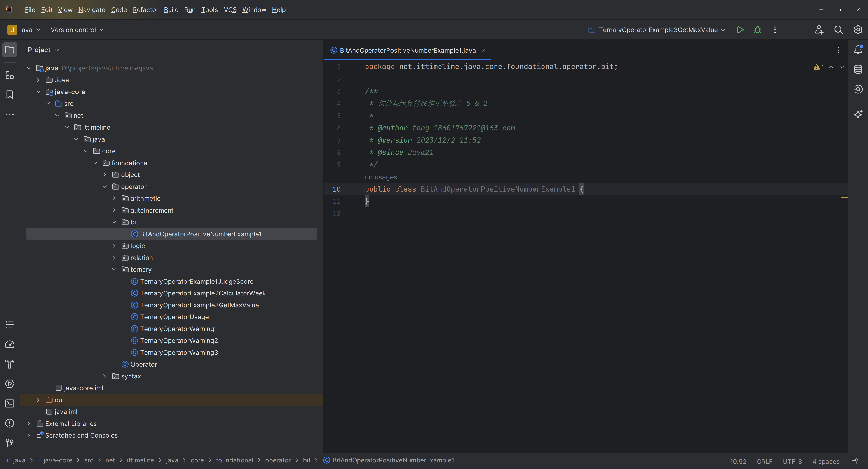Click the warning indicator in editor
868x469 pixels.
click(x=819, y=67)
